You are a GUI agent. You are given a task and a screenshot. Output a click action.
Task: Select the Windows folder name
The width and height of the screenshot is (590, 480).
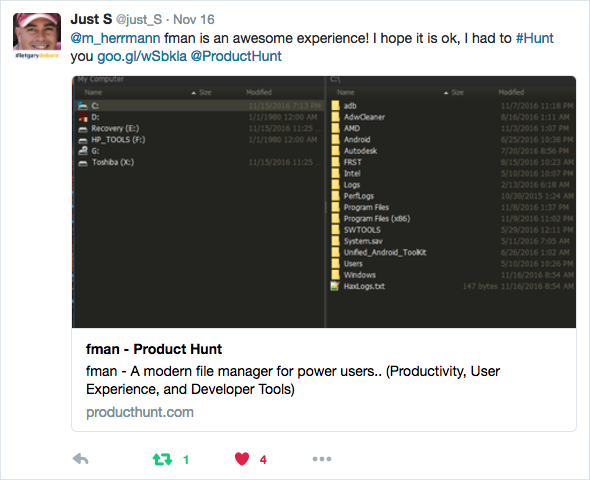click(360, 275)
